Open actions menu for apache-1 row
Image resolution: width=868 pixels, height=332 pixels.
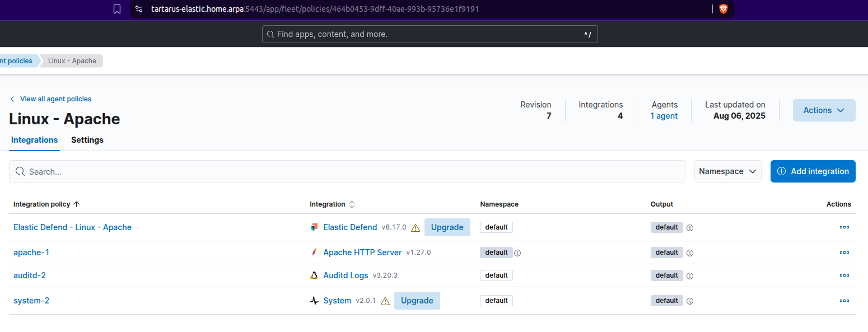844,252
